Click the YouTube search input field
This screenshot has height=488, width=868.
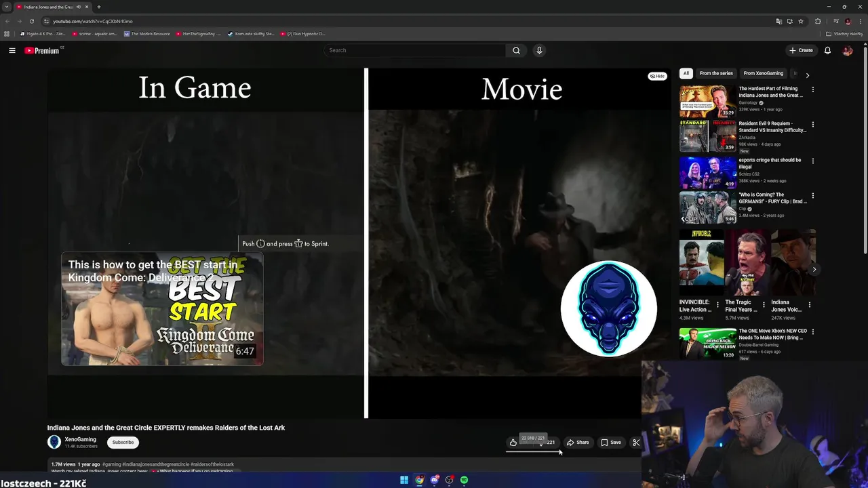415,50
